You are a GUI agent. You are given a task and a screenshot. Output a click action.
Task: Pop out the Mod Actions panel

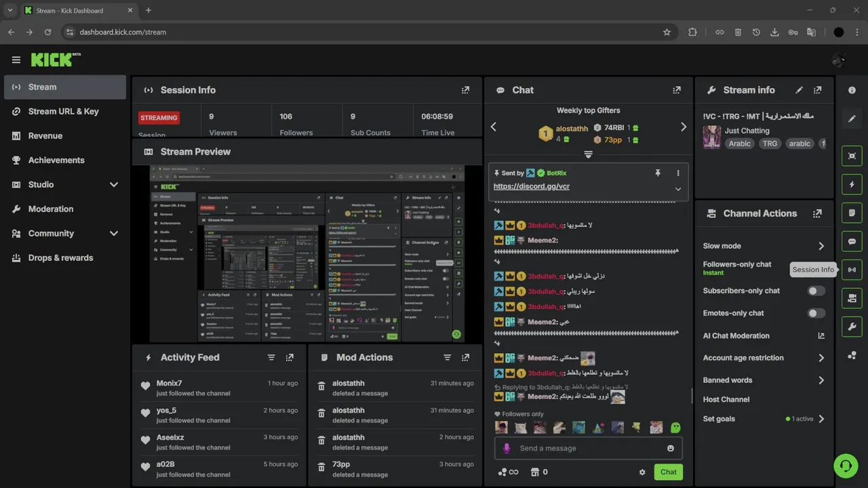point(465,358)
